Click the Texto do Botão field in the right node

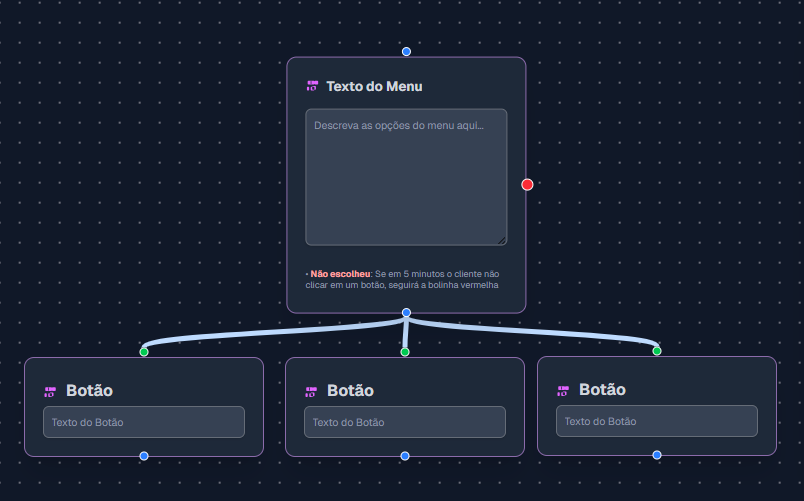click(x=657, y=421)
